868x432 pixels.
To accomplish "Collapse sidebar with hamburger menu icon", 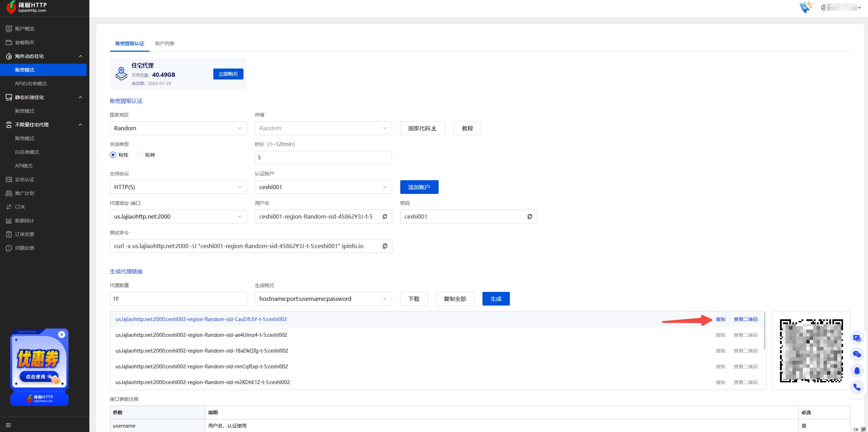I will (8, 425).
